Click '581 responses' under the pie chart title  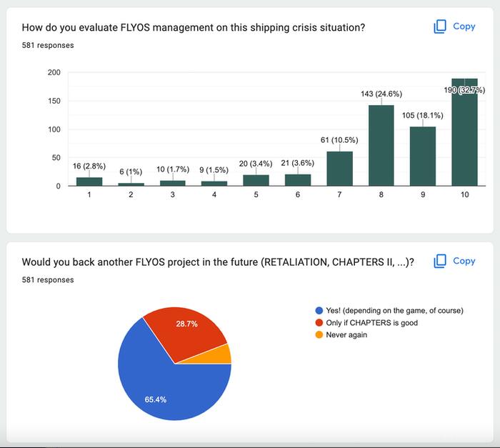(48, 280)
